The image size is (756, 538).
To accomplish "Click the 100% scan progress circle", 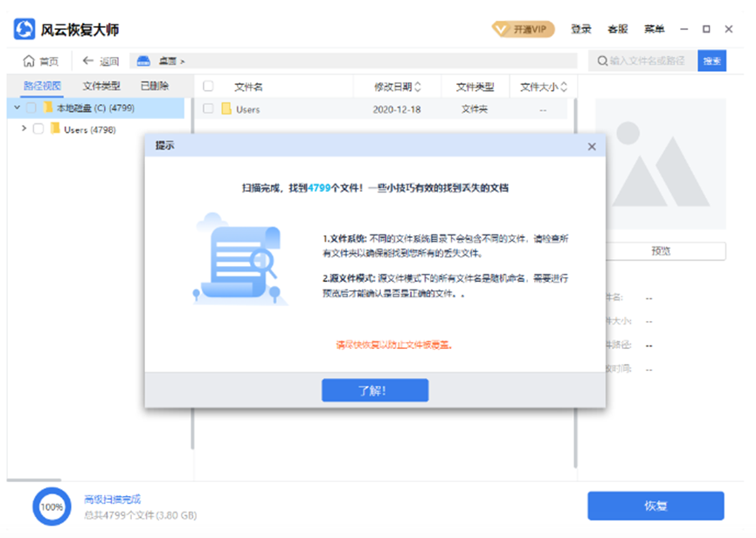I will tap(52, 507).
